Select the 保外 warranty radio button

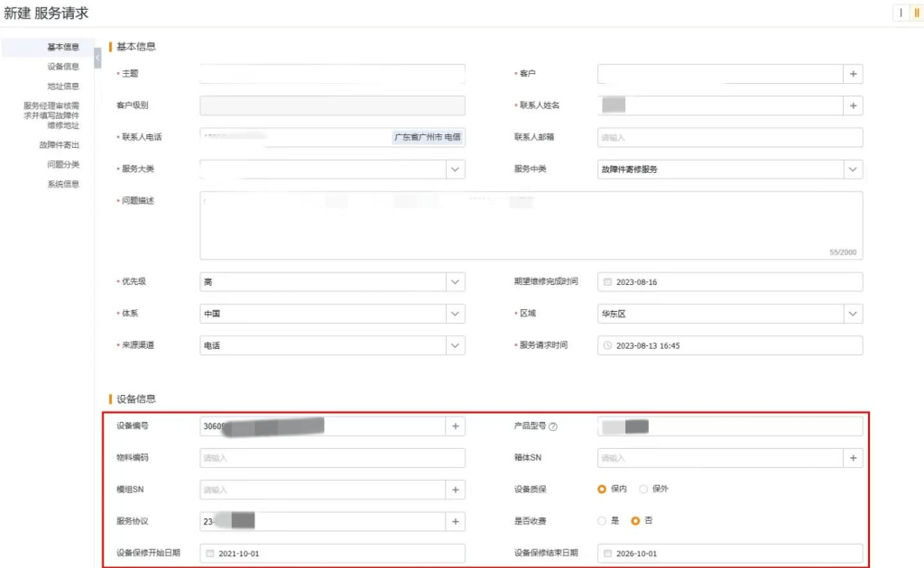click(643, 490)
